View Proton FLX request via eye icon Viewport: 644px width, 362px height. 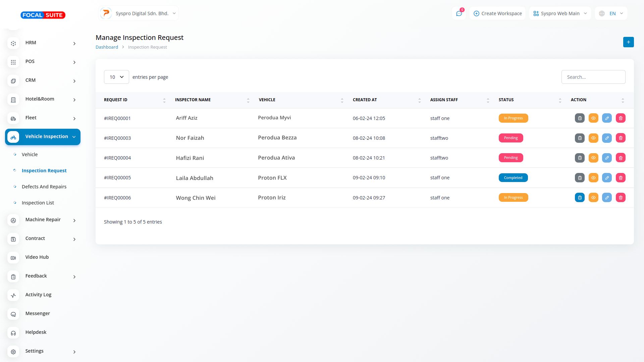click(x=593, y=178)
